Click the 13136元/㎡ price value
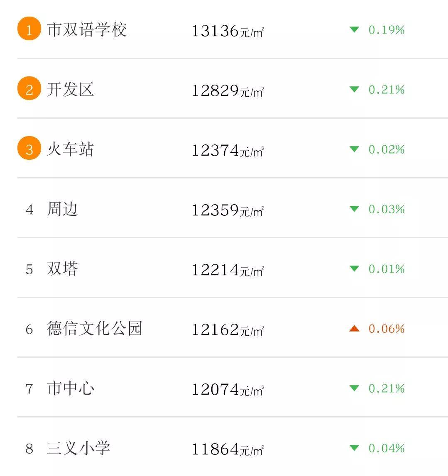 click(x=228, y=31)
